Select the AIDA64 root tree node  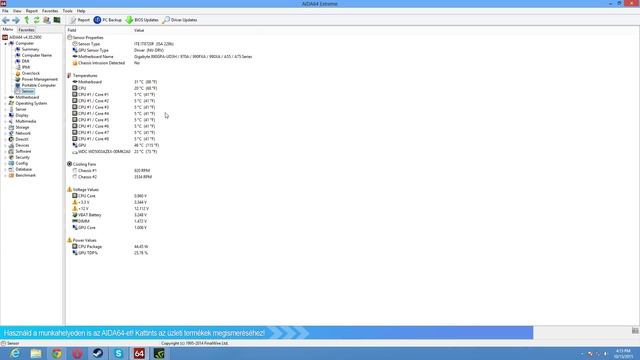pyautogui.click(x=22, y=37)
